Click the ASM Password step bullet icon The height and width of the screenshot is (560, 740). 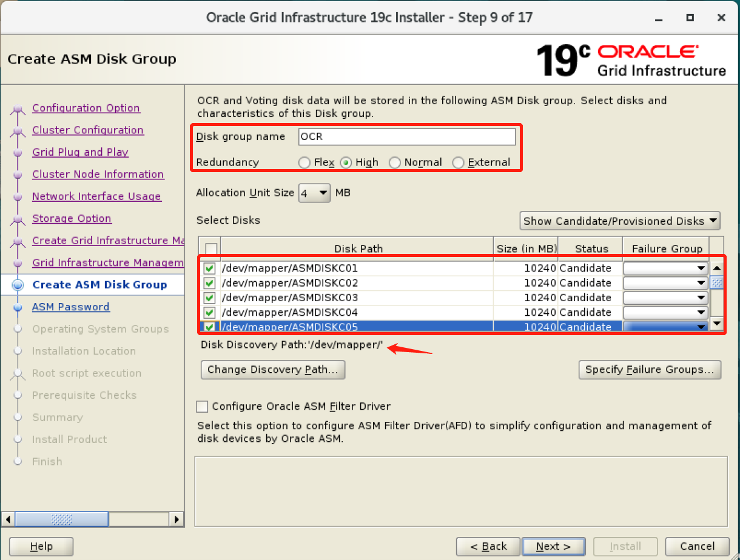pos(18,307)
